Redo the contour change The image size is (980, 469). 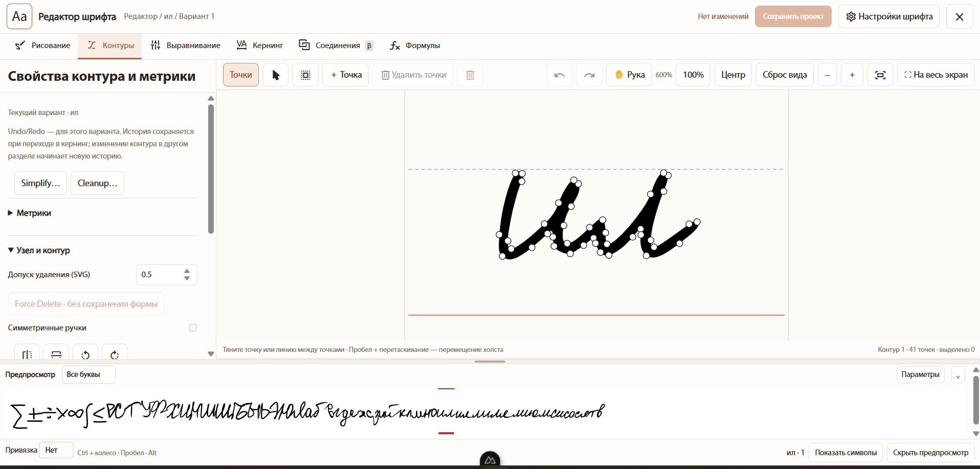point(589,75)
